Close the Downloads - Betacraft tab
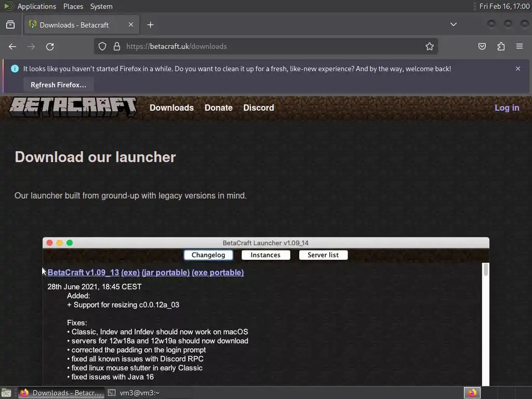The image size is (532, 399). click(x=131, y=24)
